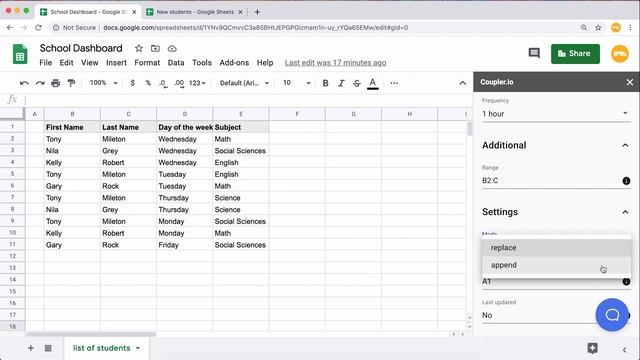Open the Format menu
The height and width of the screenshot is (360, 640).
(x=147, y=63)
